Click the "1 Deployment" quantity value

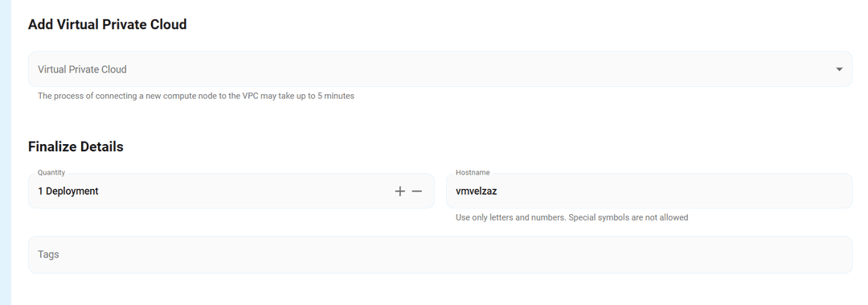pyautogui.click(x=68, y=192)
